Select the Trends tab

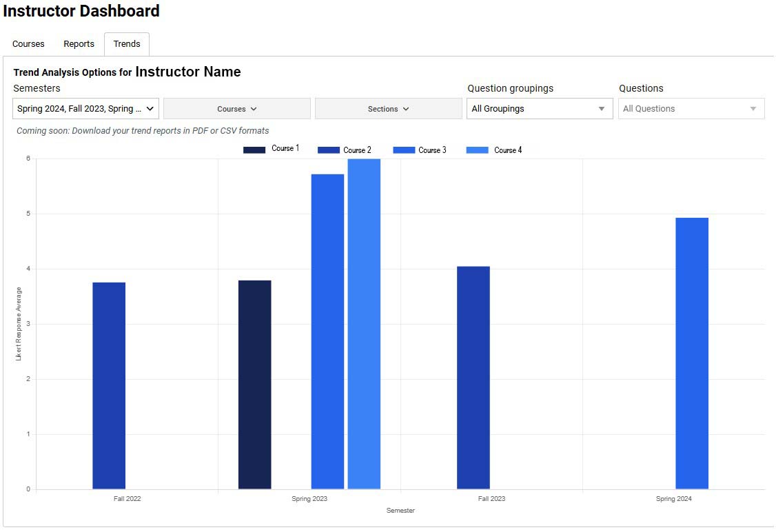pos(127,44)
